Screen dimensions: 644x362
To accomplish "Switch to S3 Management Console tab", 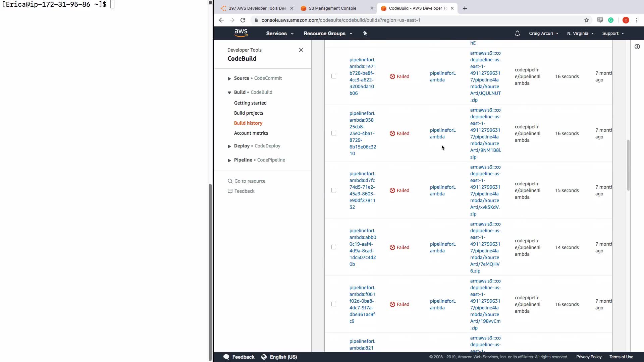I will point(332,8).
